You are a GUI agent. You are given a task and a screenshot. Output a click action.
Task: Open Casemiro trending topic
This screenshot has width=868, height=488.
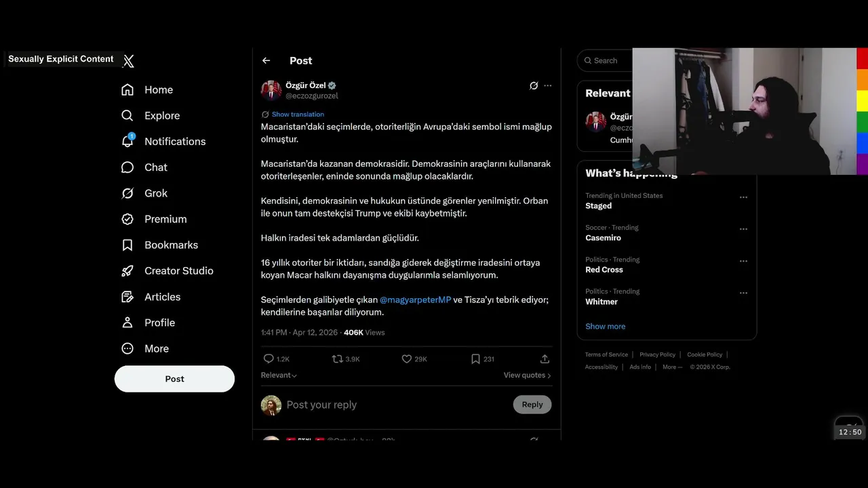(x=603, y=238)
